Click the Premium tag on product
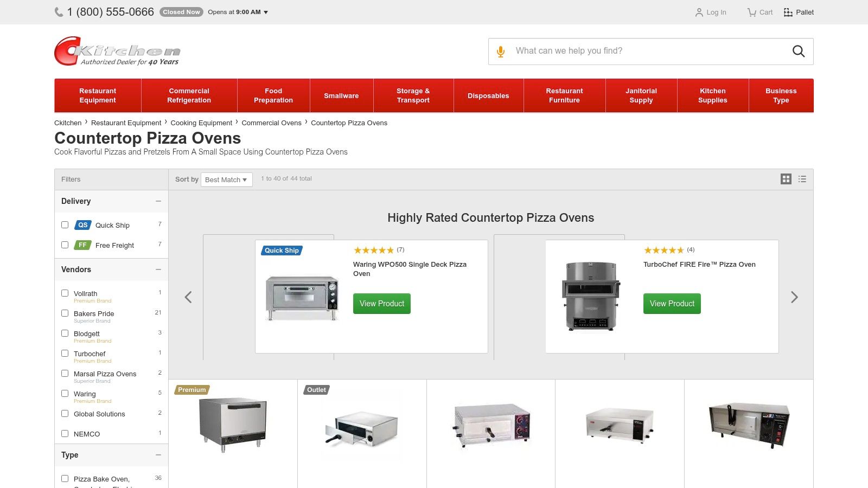868x488 pixels. tap(192, 390)
